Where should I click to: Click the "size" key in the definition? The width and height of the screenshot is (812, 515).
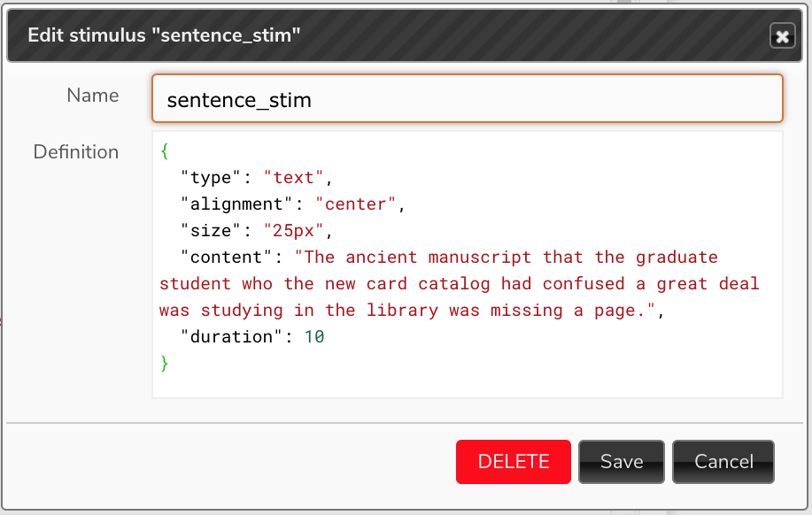click(x=210, y=230)
